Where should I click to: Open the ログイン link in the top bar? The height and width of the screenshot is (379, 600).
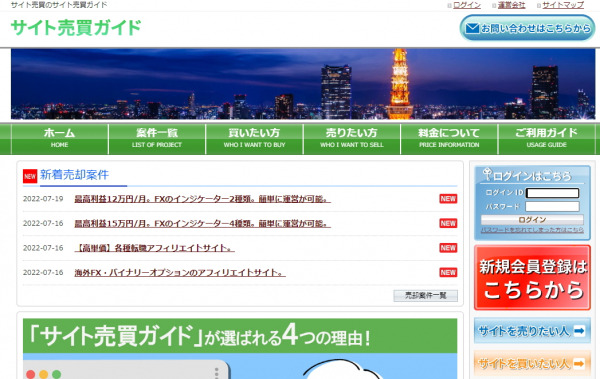[x=467, y=5]
